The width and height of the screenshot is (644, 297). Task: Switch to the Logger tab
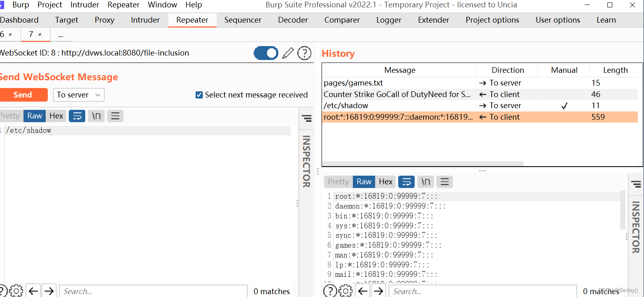(x=389, y=20)
